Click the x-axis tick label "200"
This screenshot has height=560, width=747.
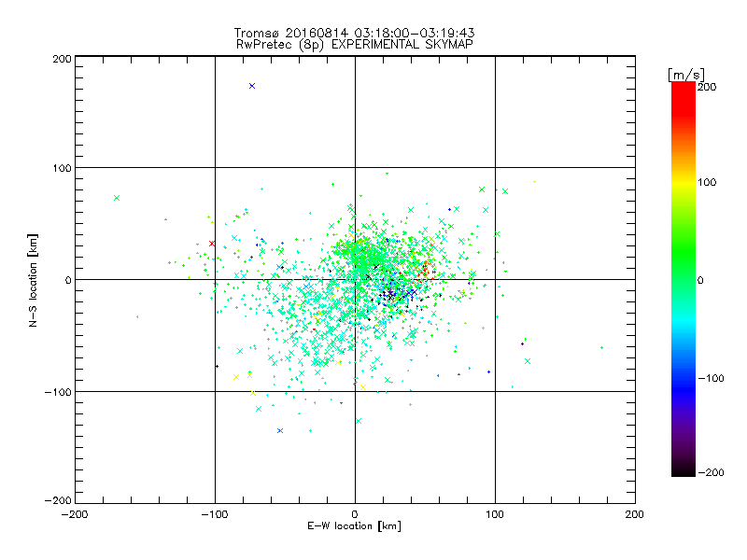coord(635,514)
